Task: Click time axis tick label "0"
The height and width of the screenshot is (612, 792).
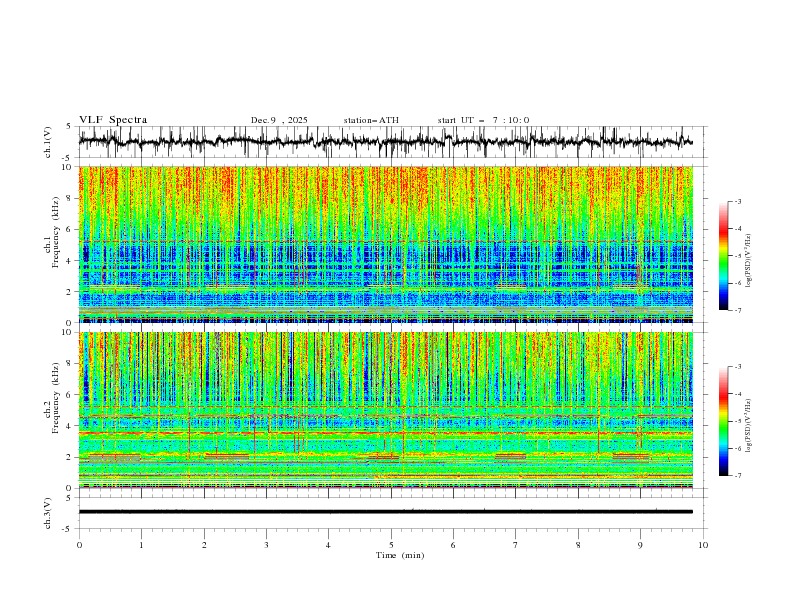Action: coord(79,545)
